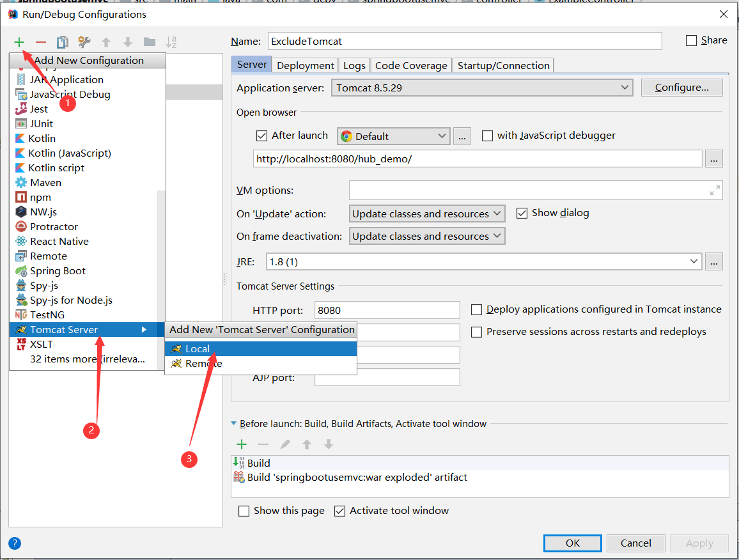The width and height of the screenshot is (739, 560).
Task: Click the HTTP port field showing 8080
Action: click(x=387, y=310)
